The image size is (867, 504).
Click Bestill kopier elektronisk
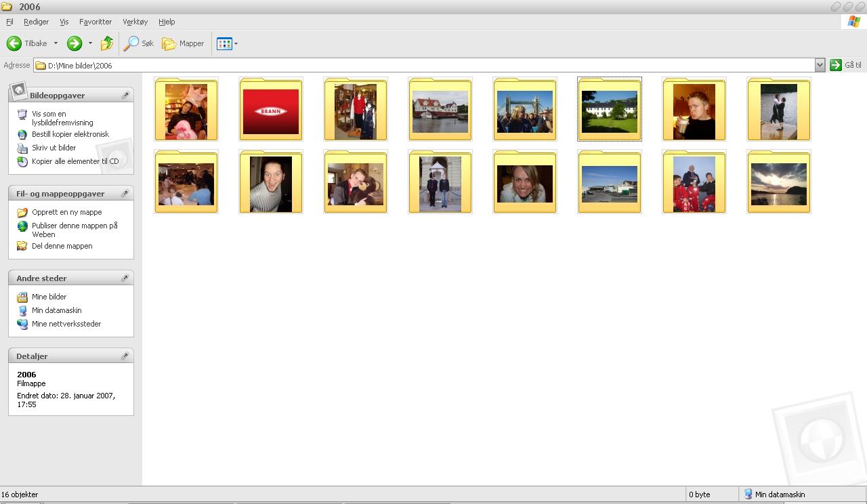point(70,134)
